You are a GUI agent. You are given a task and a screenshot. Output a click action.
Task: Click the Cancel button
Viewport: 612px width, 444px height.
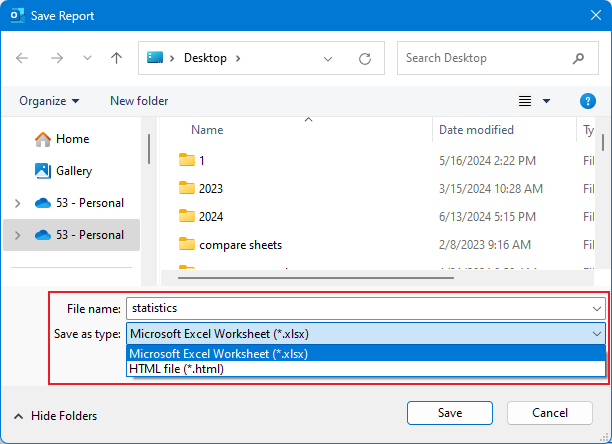(x=549, y=413)
